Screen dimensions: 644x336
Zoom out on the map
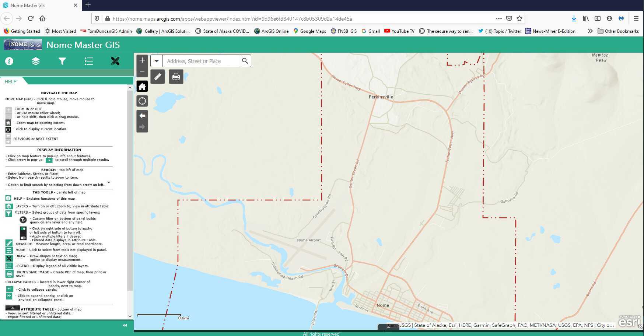tap(142, 71)
